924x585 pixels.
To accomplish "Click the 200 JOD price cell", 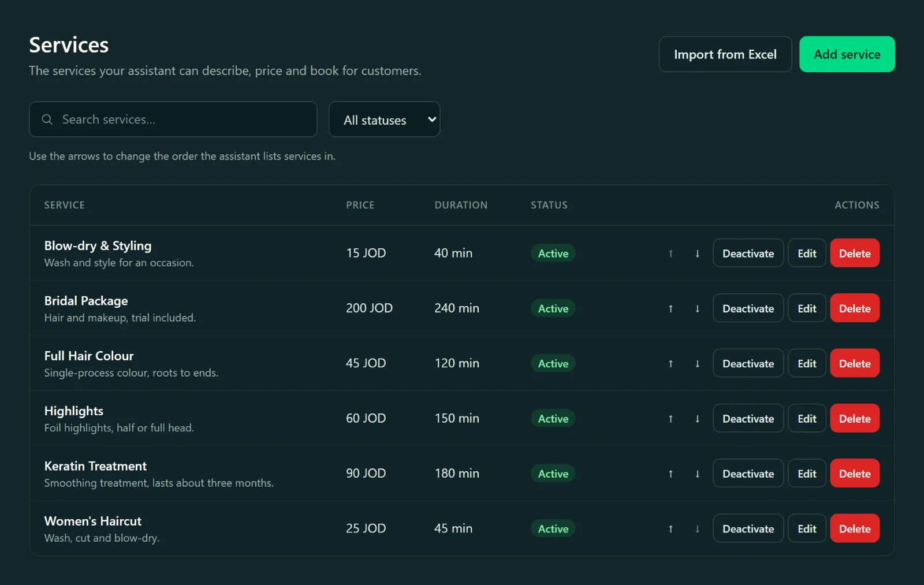I will pyautogui.click(x=369, y=308).
